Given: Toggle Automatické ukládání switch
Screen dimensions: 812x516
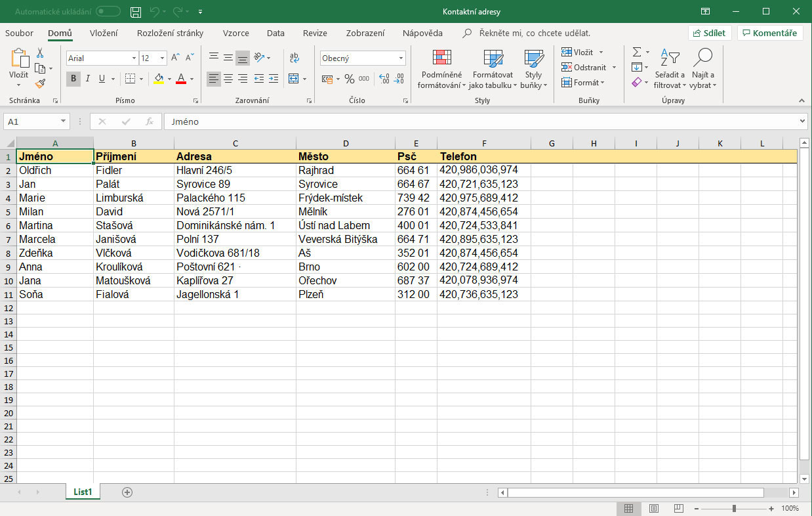Looking at the screenshot, I should (108, 12).
